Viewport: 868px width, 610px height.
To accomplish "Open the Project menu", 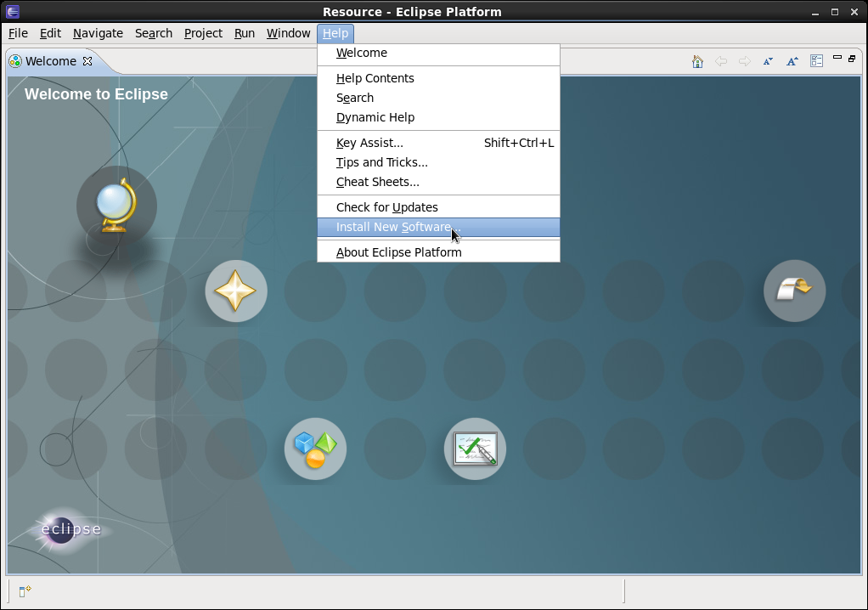I will click(203, 33).
